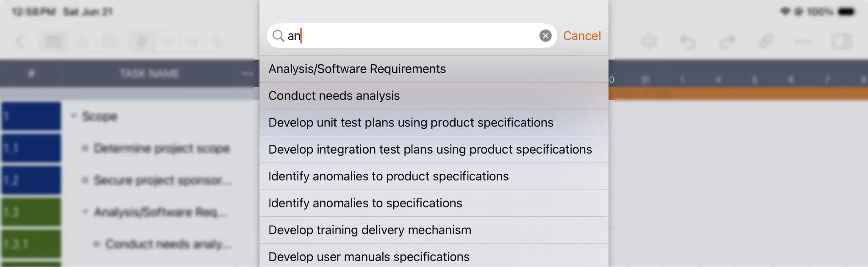Click the redo arrow icon
868x267 pixels.
tap(726, 42)
